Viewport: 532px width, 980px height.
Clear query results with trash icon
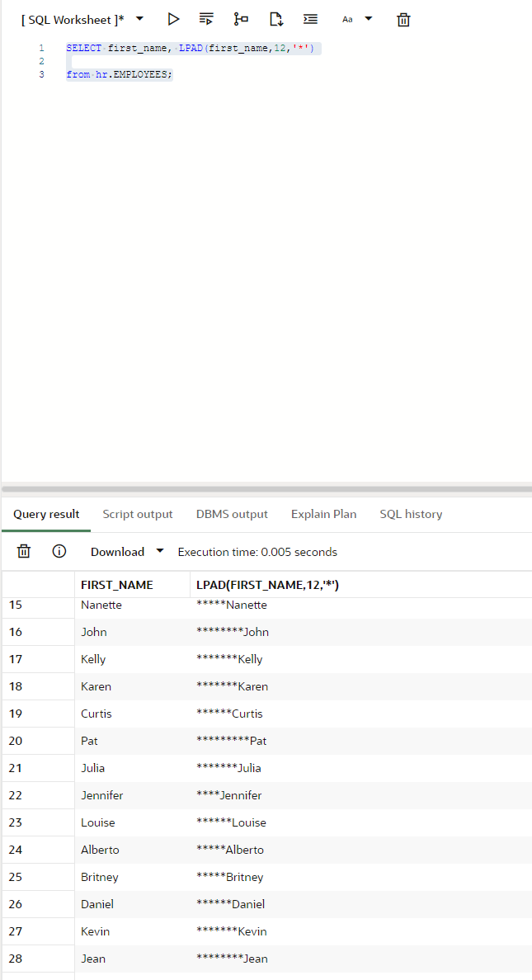pos(24,551)
